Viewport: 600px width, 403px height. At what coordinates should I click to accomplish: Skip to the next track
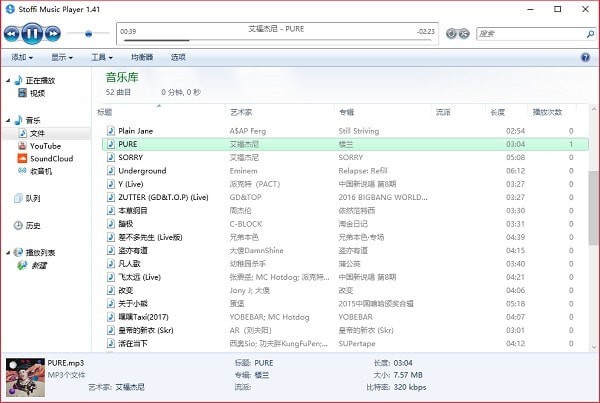[x=54, y=33]
